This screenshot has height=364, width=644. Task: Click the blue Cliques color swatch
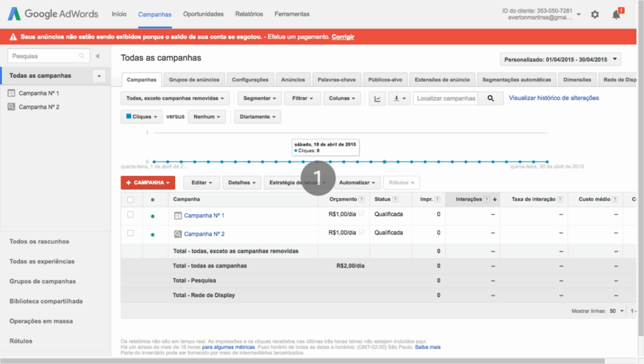point(129,116)
